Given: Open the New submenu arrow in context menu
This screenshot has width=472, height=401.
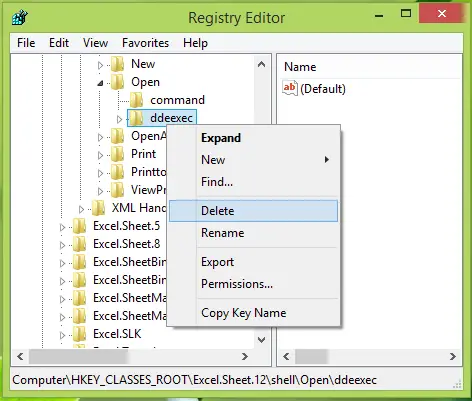Looking at the screenshot, I should [327, 160].
